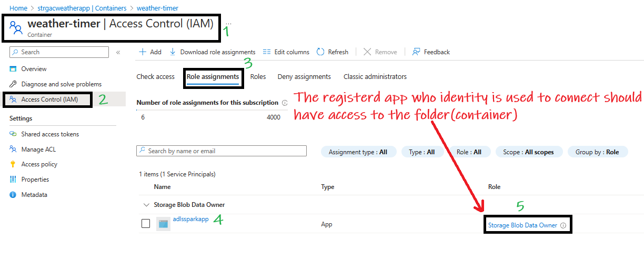Click the Properties bars icon
This screenshot has height=259, width=644.
point(13,180)
